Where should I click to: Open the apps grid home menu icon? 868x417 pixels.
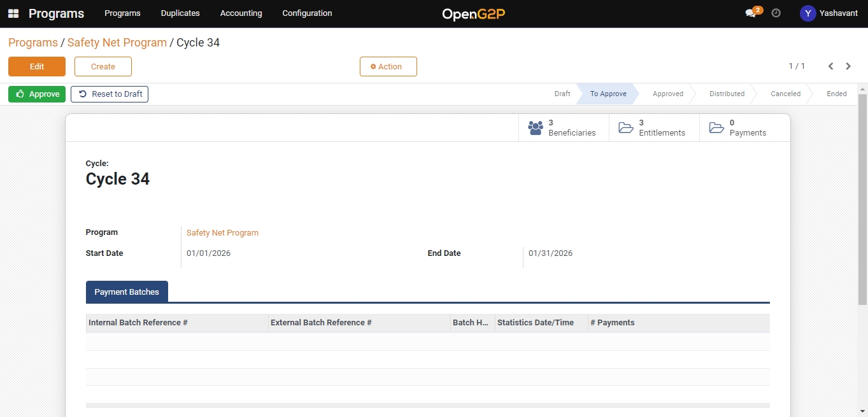13,13
